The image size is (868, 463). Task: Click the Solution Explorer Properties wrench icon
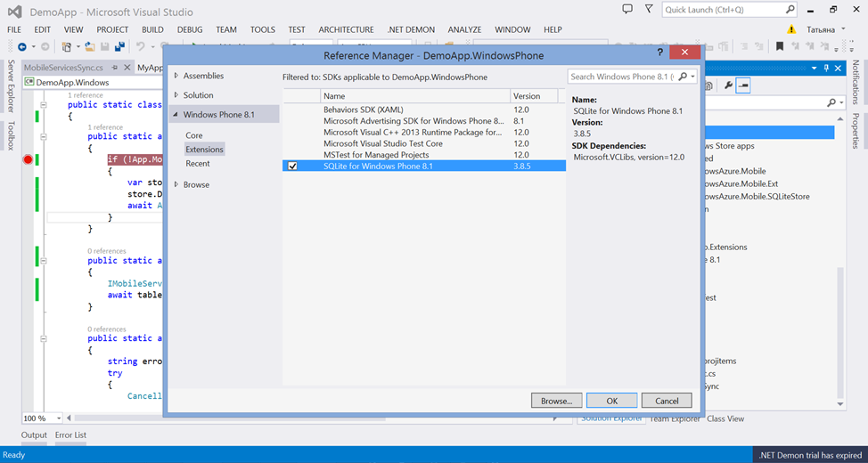(728, 85)
